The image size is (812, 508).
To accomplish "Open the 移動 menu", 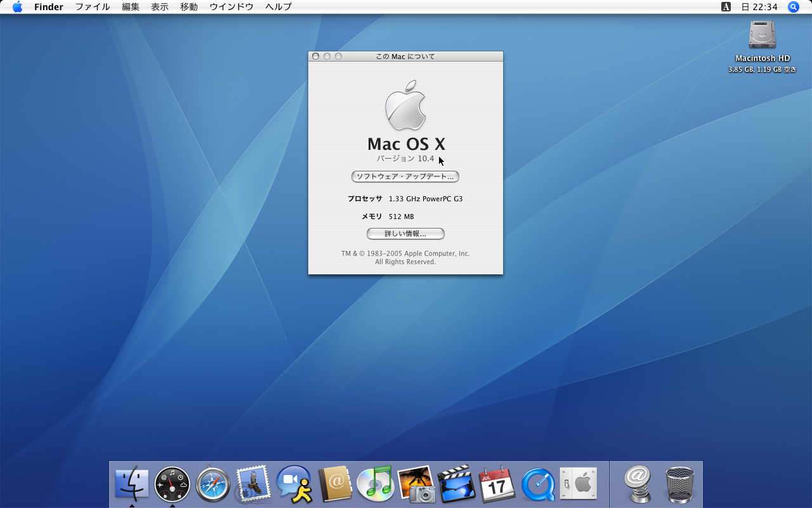I will click(189, 7).
